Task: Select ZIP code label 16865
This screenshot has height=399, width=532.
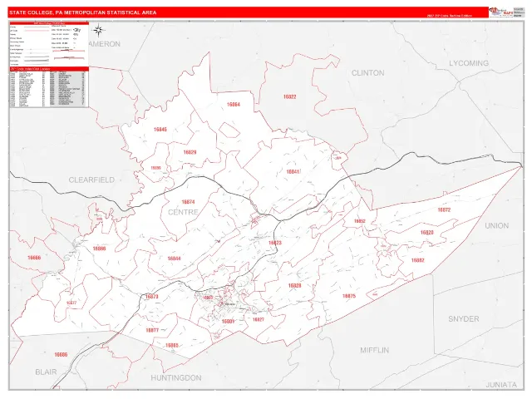Action: (172, 346)
